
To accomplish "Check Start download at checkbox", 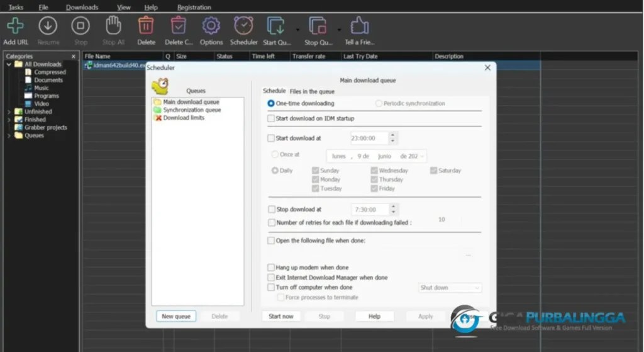I will [x=271, y=138].
